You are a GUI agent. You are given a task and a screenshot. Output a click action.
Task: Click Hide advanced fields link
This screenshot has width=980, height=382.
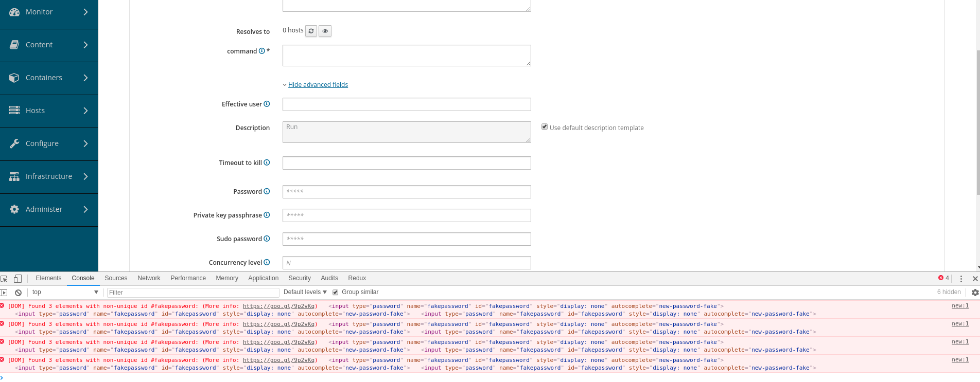(x=318, y=85)
